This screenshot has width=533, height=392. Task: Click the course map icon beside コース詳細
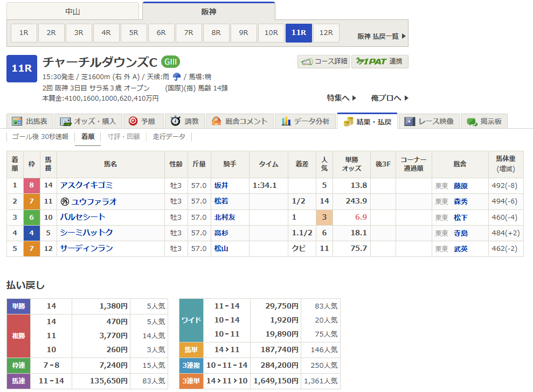(x=307, y=61)
